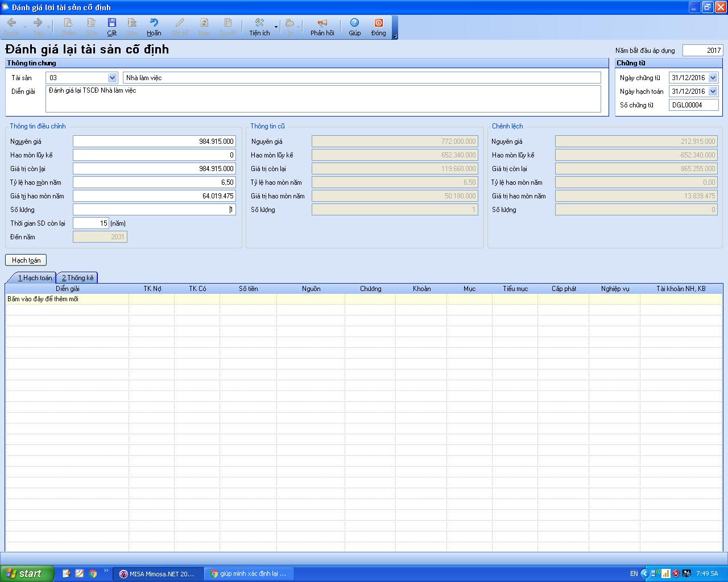
Task: Open the Ngày chứng từ date dropdown
Action: [713, 78]
